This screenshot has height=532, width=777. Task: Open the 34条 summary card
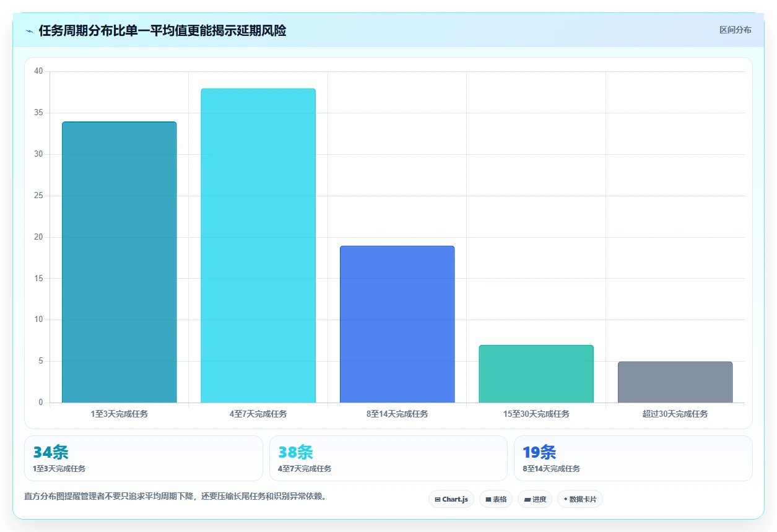[x=144, y=458]
